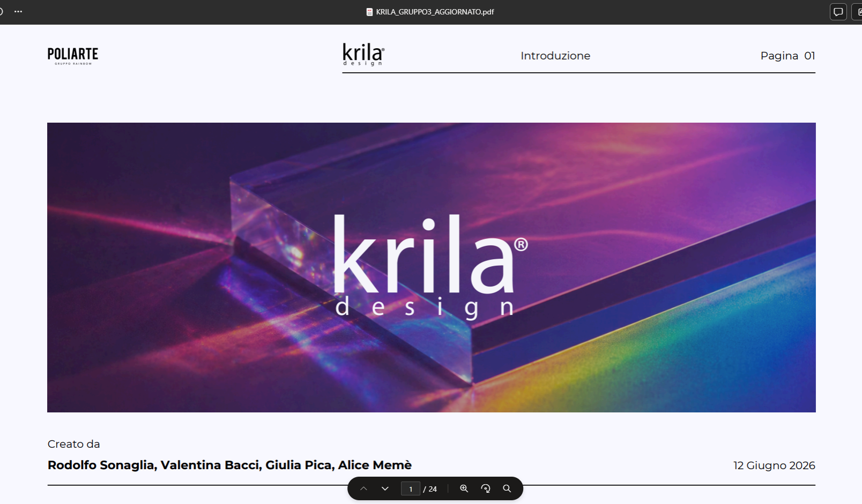862x504 pixels.
Task: Click the PDF file icon beside the title
Action: [369, 12]
